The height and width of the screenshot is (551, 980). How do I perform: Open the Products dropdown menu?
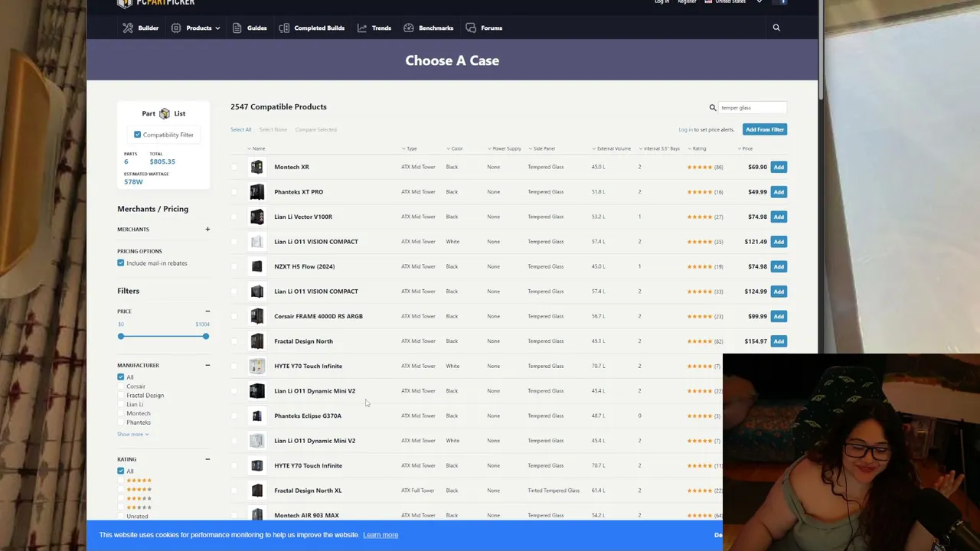[x=195, y=28]
